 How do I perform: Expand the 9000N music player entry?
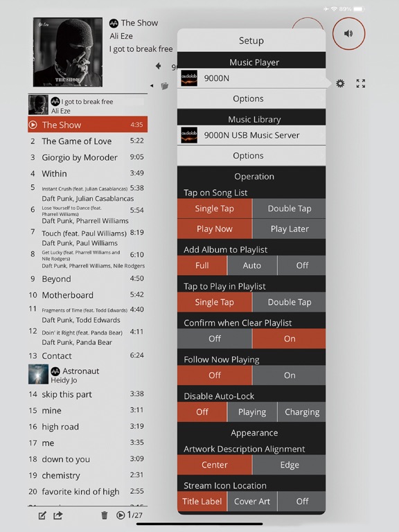[x=251, y=78]
